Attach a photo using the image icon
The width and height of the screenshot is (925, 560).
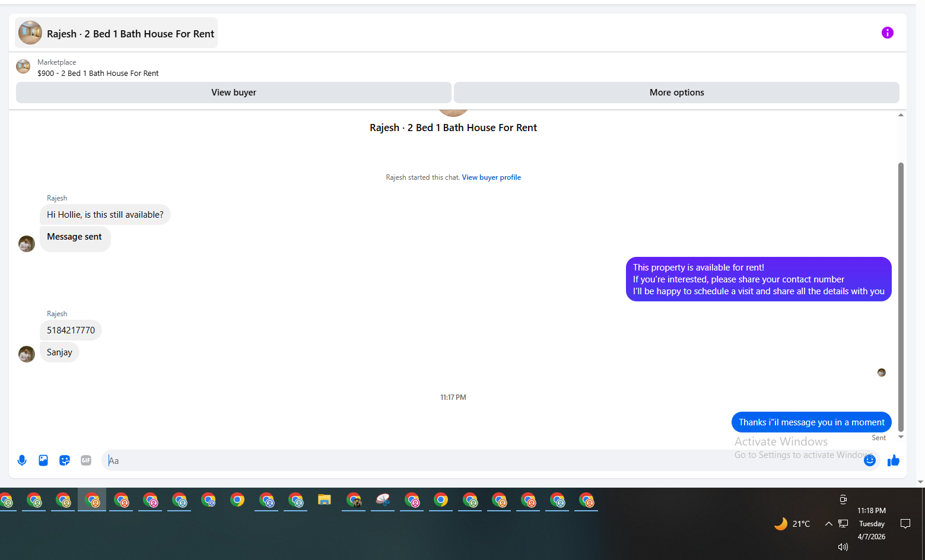[43, 460]
